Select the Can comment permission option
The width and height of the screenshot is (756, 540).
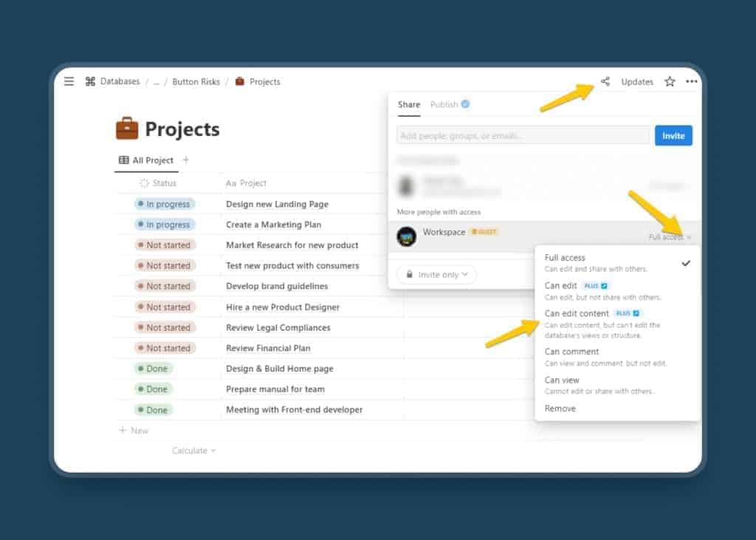pyautogui.click(x=571, y=351)
